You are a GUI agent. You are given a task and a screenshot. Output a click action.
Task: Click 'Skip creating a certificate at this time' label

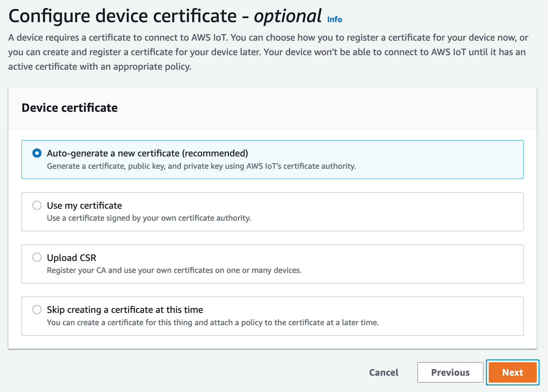125,310
